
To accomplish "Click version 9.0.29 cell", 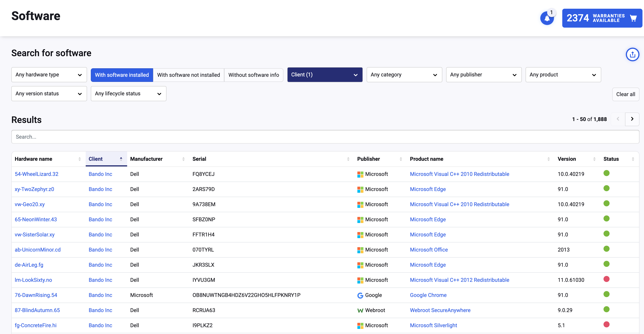I will coord(565,310).
